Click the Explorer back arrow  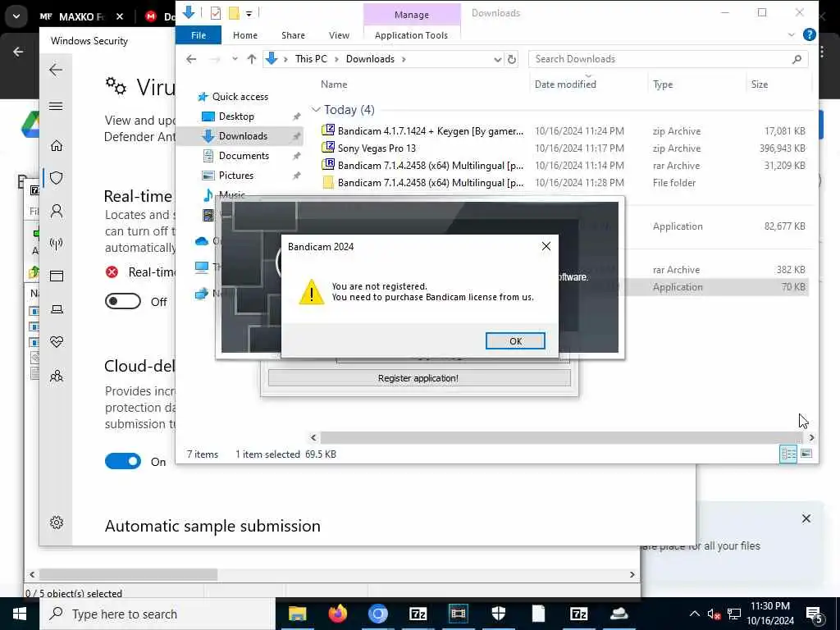pyautogui.click(x=191, y=59)
